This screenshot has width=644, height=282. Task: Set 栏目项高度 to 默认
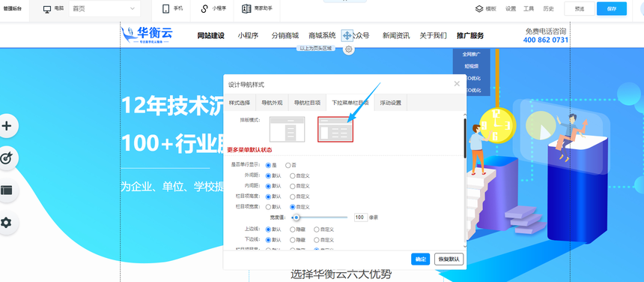[269, 197]
